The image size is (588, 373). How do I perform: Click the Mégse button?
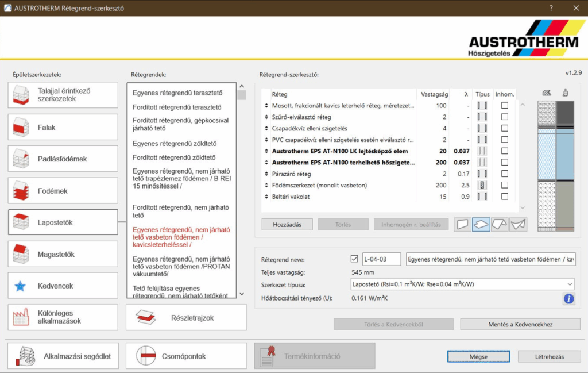point(478,356)
